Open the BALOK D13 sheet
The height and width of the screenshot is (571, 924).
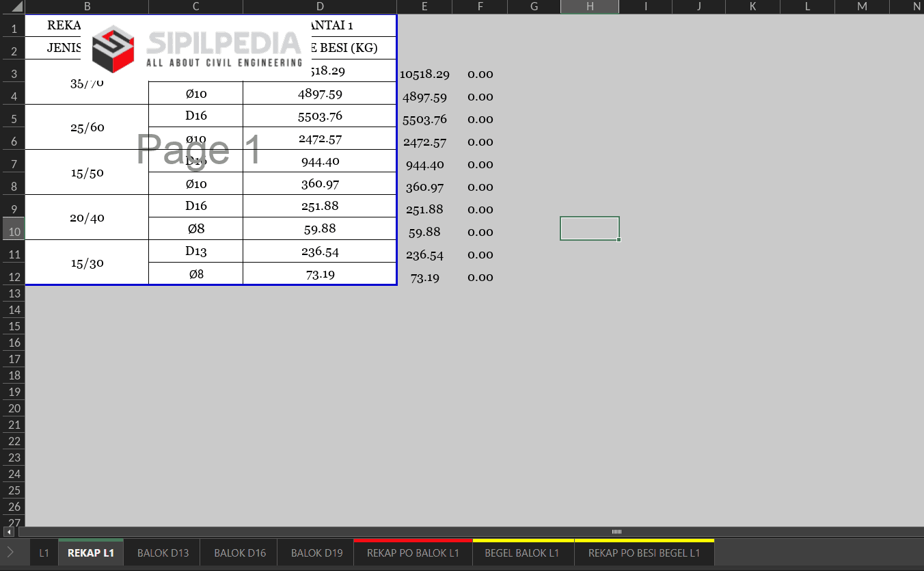(163, 553)
